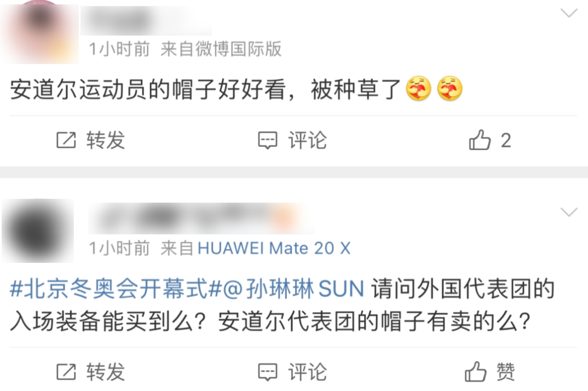Open the HUAWEI Mate 20 X source link
588x391 pixels.
(x=274, y=248)
